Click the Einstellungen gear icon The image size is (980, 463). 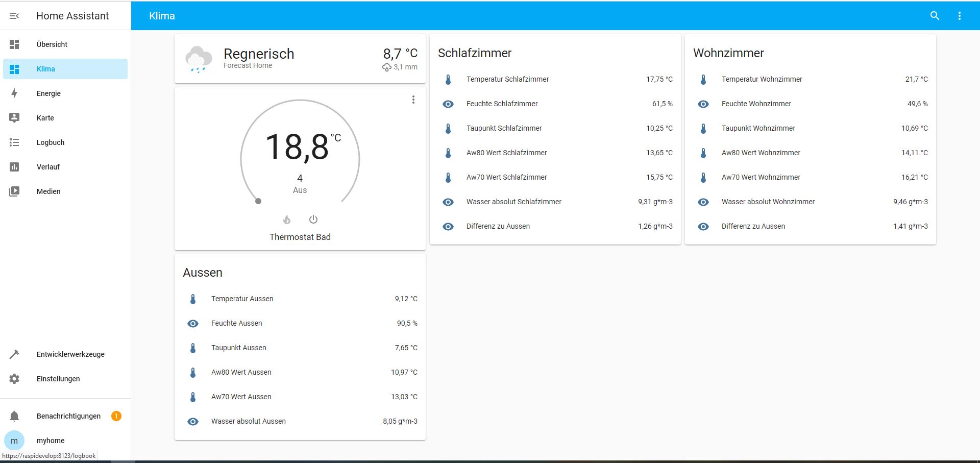[14, 379]
